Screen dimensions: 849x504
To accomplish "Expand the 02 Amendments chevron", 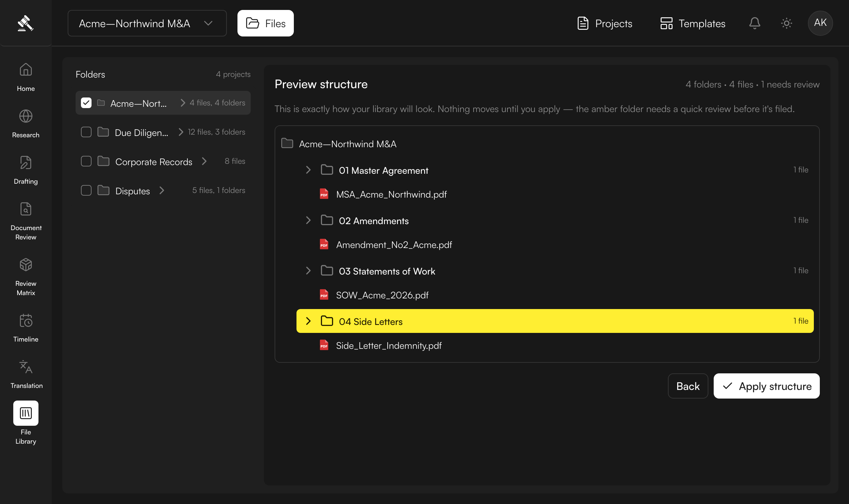I will [x=308, y=220].
